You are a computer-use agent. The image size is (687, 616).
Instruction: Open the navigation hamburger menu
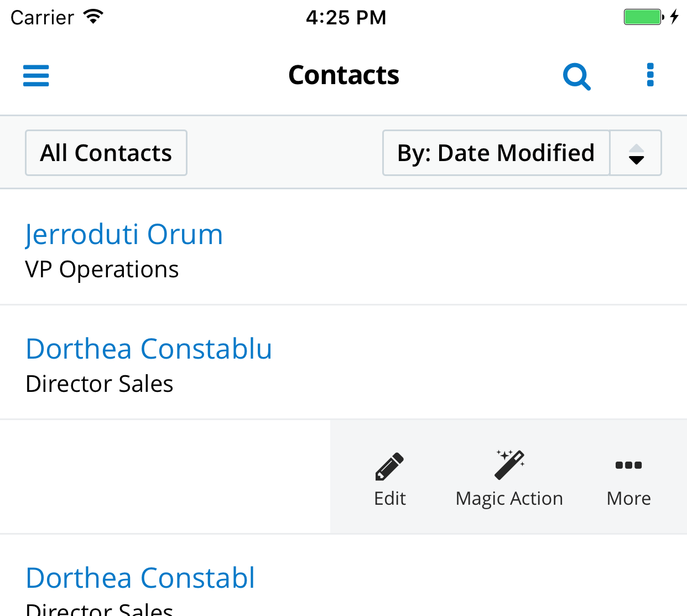pos(35,75)
